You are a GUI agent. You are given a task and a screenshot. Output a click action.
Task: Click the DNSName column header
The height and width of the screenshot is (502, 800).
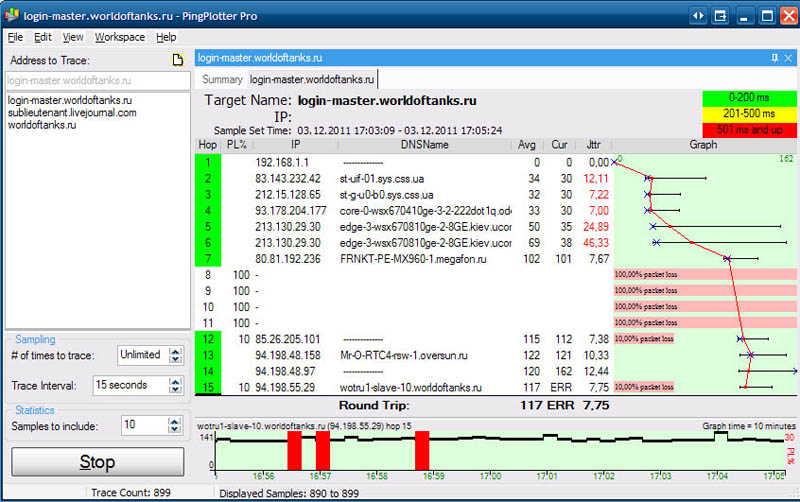pos(424,145)
